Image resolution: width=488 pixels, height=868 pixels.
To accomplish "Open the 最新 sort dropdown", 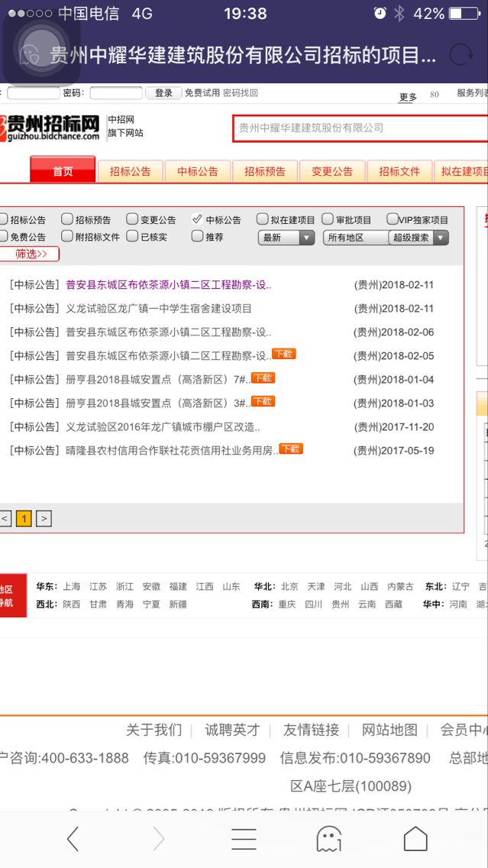I will (x=286, y=238).
